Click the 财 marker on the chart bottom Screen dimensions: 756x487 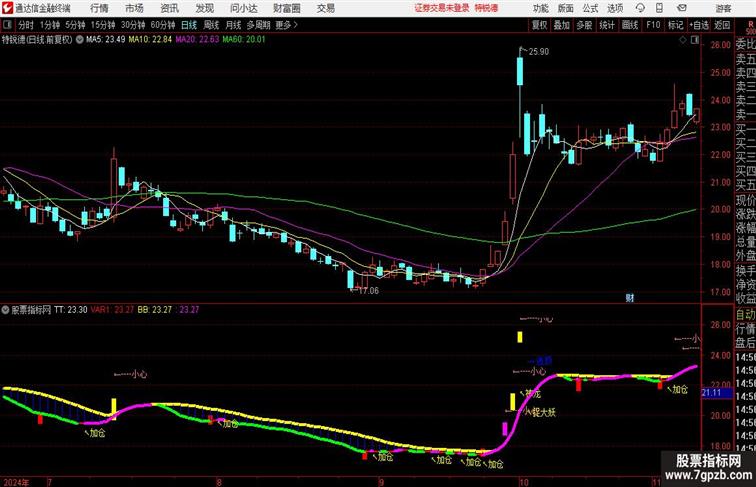pos(630,298)
